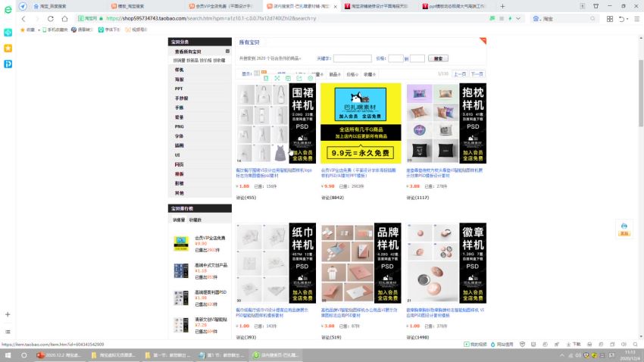Image resolution: width=644 pixels, height=362 pixels.
Task: Go to the next page with 下一页
Action: click(x=477, y=74)
